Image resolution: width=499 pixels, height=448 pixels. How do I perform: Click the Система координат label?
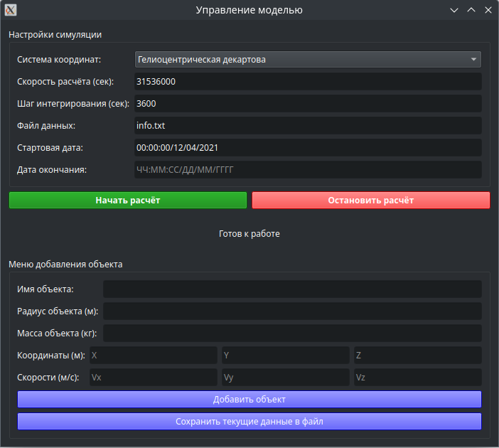tap(59, 60)
